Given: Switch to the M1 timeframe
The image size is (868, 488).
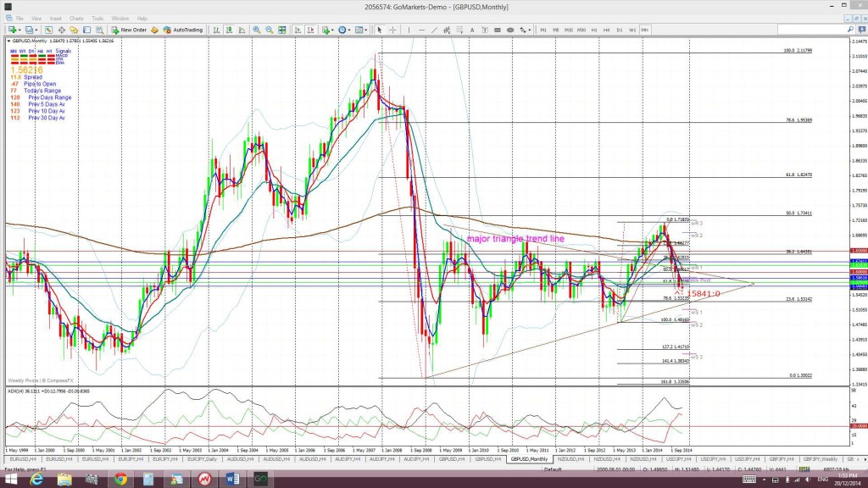Looking at the screenshot, I should [x=543, y=30].
